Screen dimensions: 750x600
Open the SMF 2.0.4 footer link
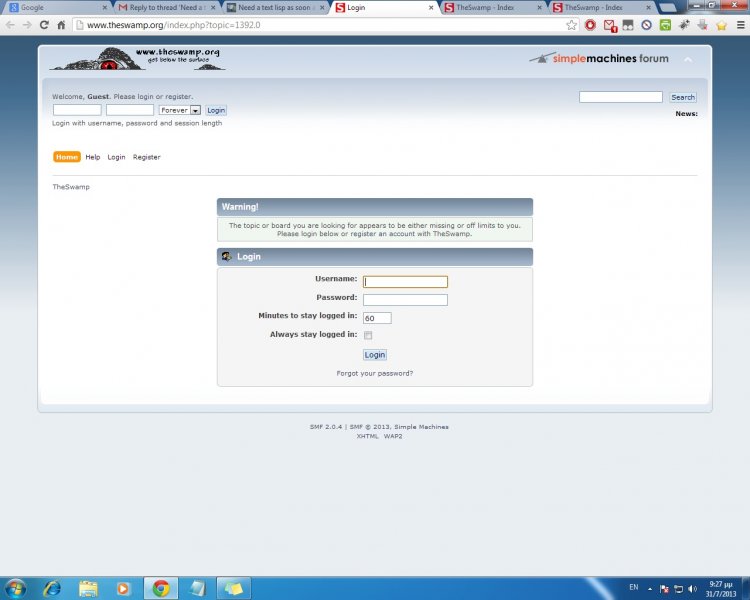coord(326,427)
